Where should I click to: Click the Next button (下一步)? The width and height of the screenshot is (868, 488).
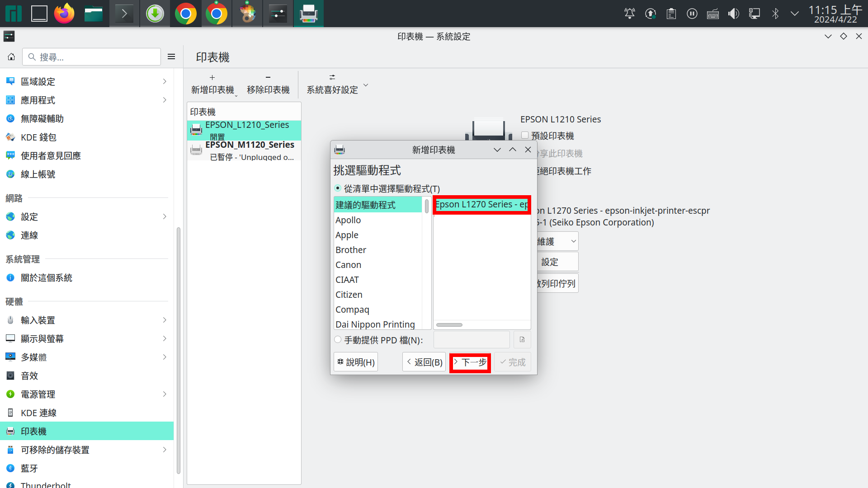tap(470, 362)
